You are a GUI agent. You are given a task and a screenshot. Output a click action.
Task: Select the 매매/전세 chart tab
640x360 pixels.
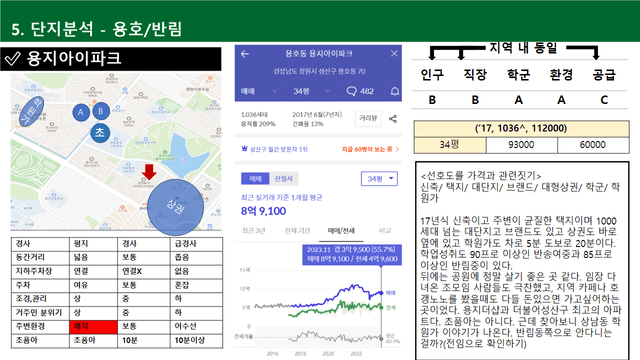(x=341, y=231)
